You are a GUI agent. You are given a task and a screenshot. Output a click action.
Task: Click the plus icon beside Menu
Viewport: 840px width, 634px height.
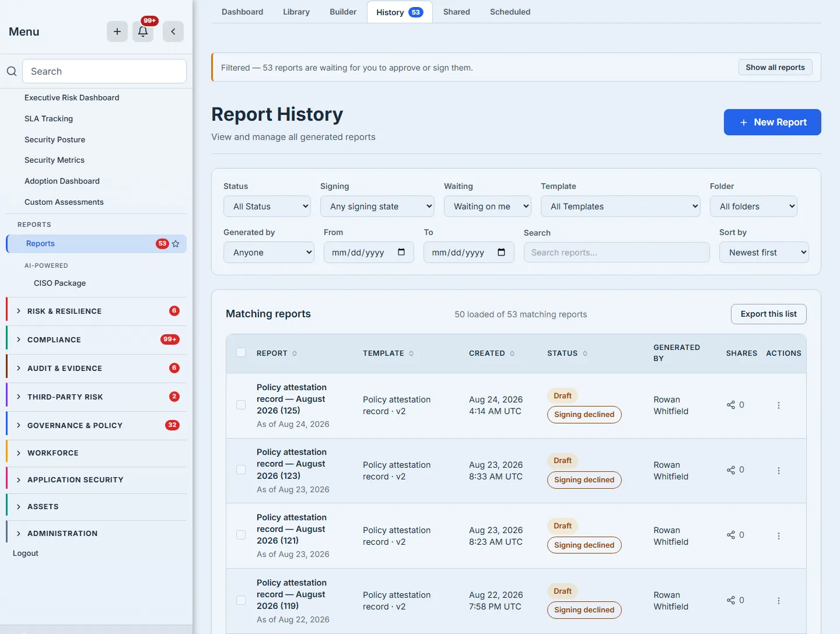tap(117, 31)
